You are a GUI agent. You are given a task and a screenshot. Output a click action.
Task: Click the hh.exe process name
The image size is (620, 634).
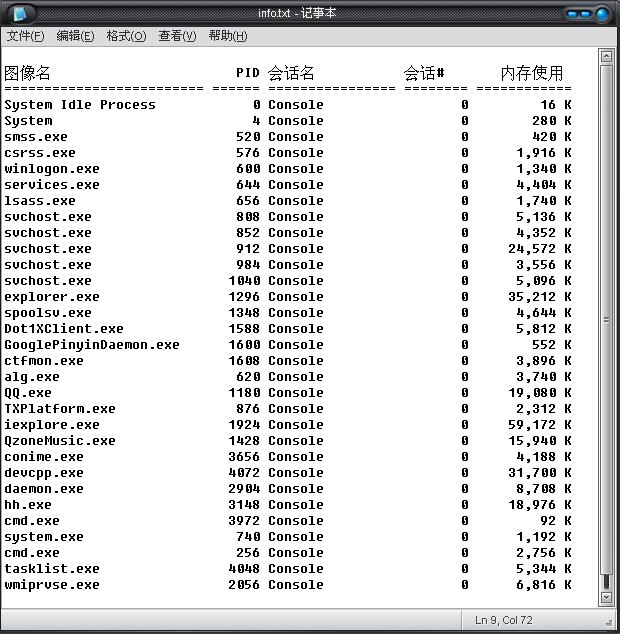tap(28, 505)
